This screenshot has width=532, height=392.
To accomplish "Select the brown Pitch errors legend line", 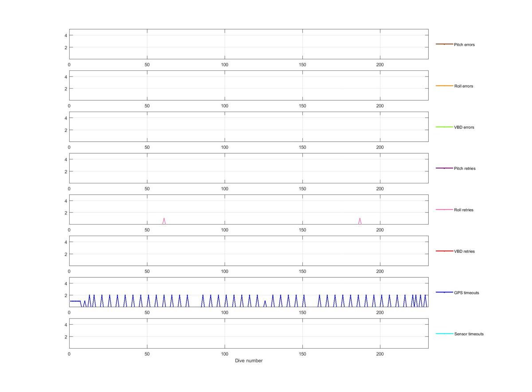I will coord(444,44).
